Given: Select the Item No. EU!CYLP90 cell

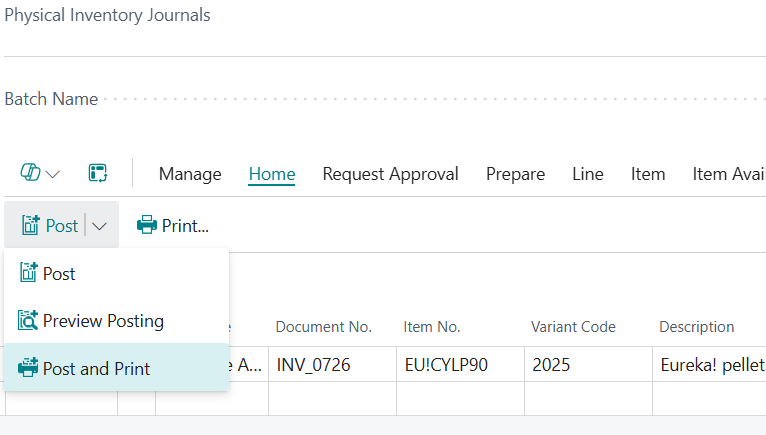Looking at the screenshot, I should (x=460, y=364).
